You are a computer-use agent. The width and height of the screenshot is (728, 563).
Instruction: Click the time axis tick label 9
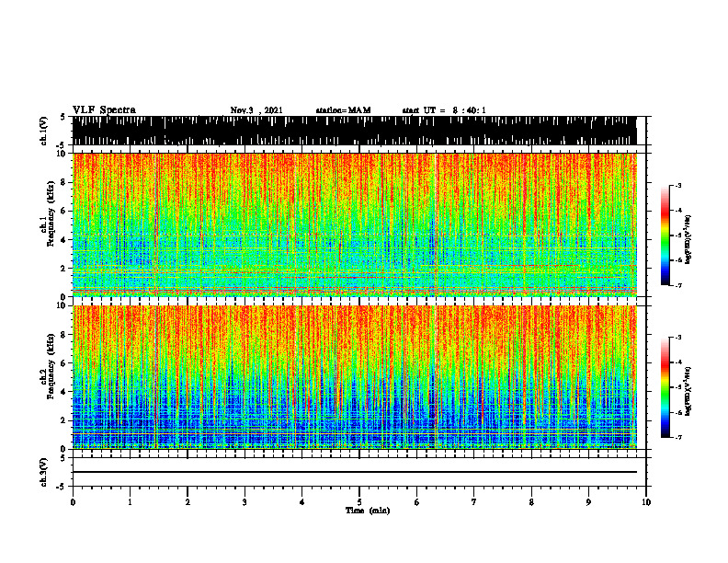click(x=588, y=502)
